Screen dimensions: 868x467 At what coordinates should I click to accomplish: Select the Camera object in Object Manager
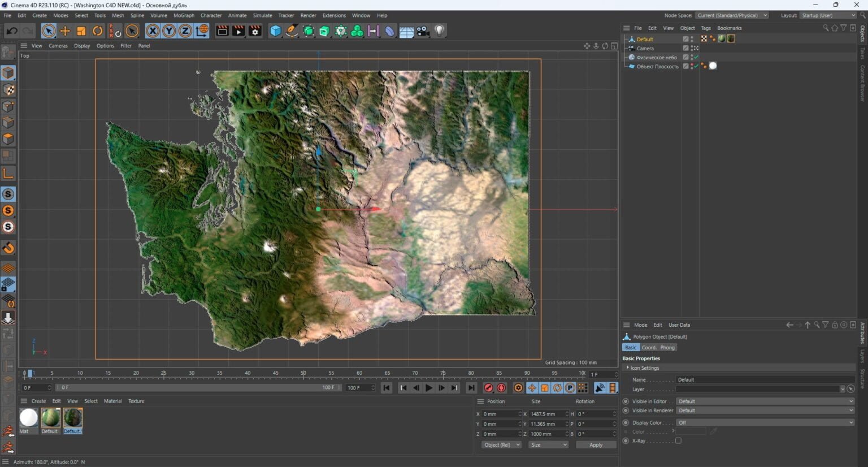point(645,48)
